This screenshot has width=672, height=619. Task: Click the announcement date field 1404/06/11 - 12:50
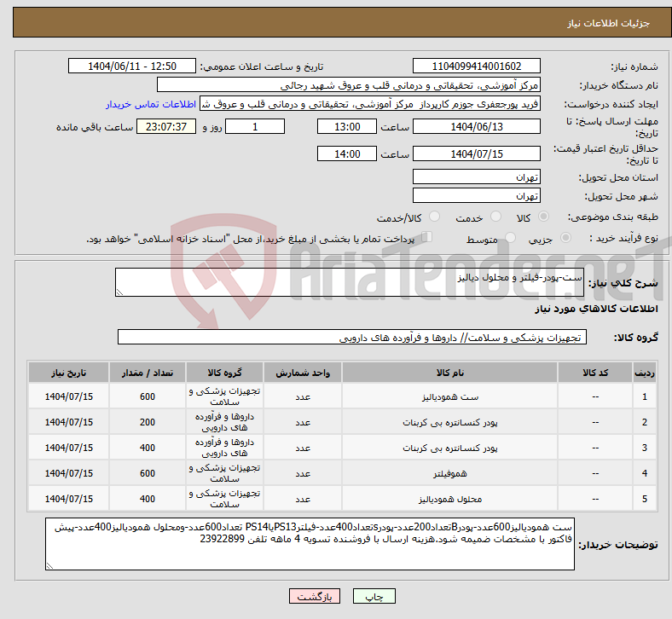pyautogui.click(x=132, y=67)
